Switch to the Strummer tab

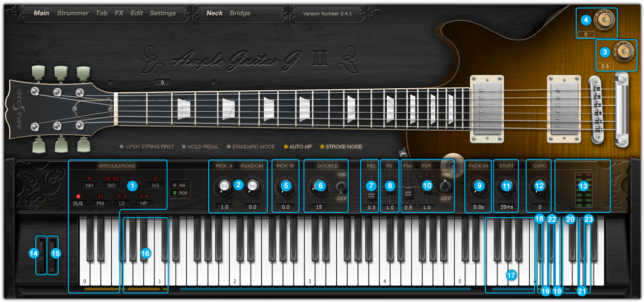pos(72,13)
